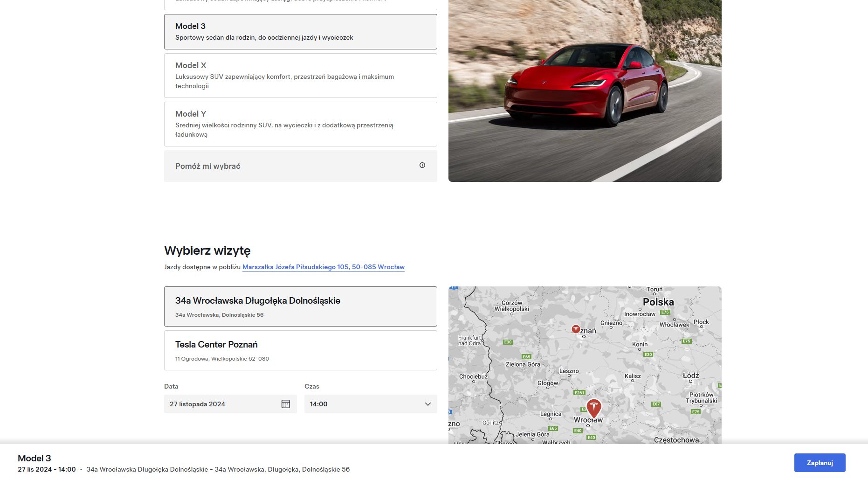Click info icon beside 'Pomóż mi wybrać'
Image resolution: width=868 pixels, height=480 pixels.
pyautogui.click(x=422, y=165)
